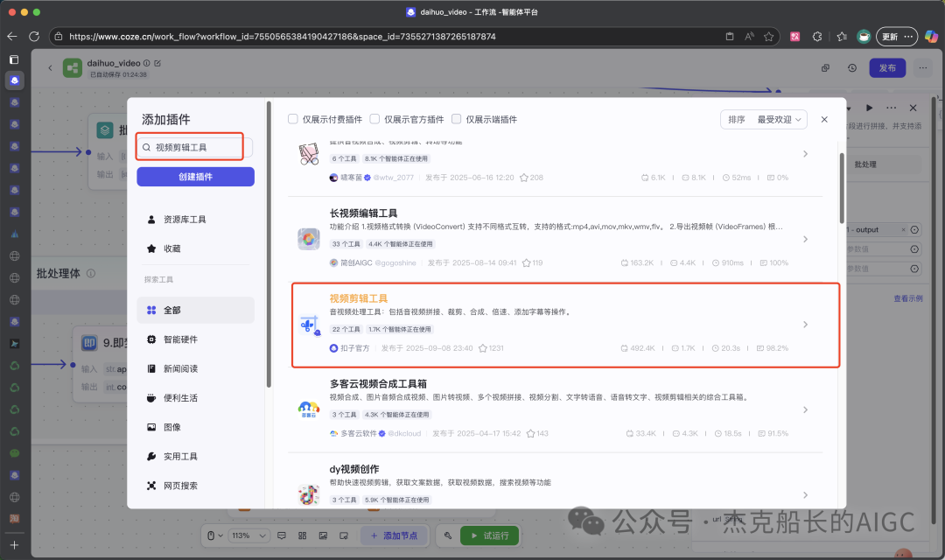945x560 pixels.
Task: Open the favorites list icon
Action: [x=842, y=36]
